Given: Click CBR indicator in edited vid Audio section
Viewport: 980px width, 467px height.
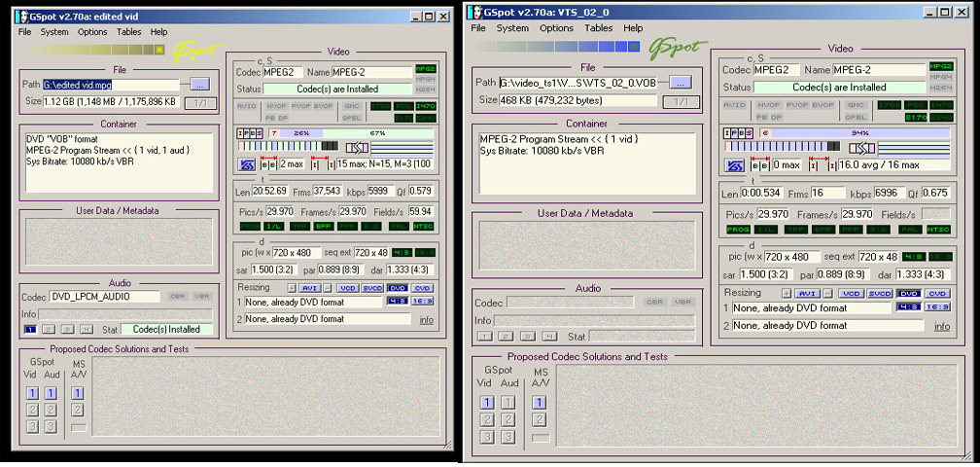Looking at the screenshot, I should click(178, 297).
